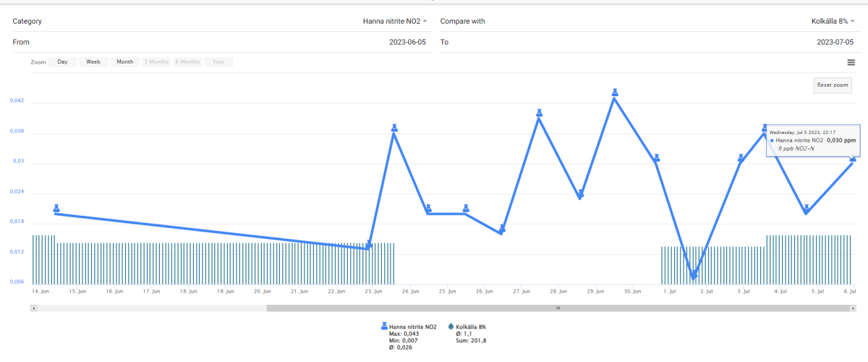Select the Week zoom option

93,62
